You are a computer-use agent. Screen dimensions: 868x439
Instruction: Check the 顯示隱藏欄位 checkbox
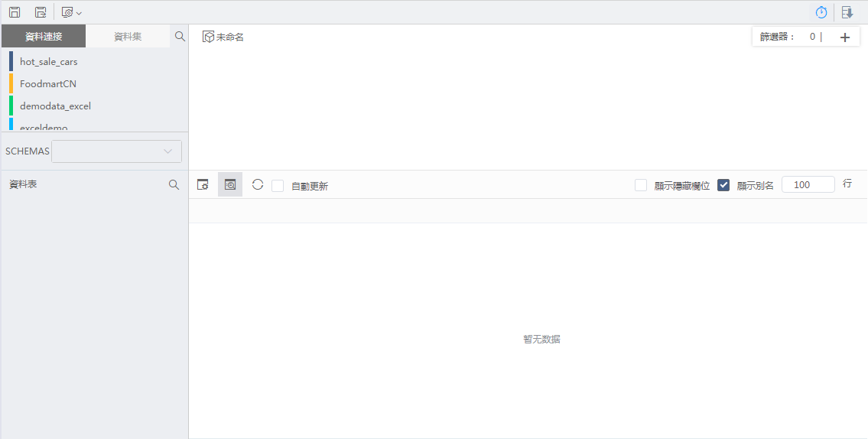coord(641,185)
